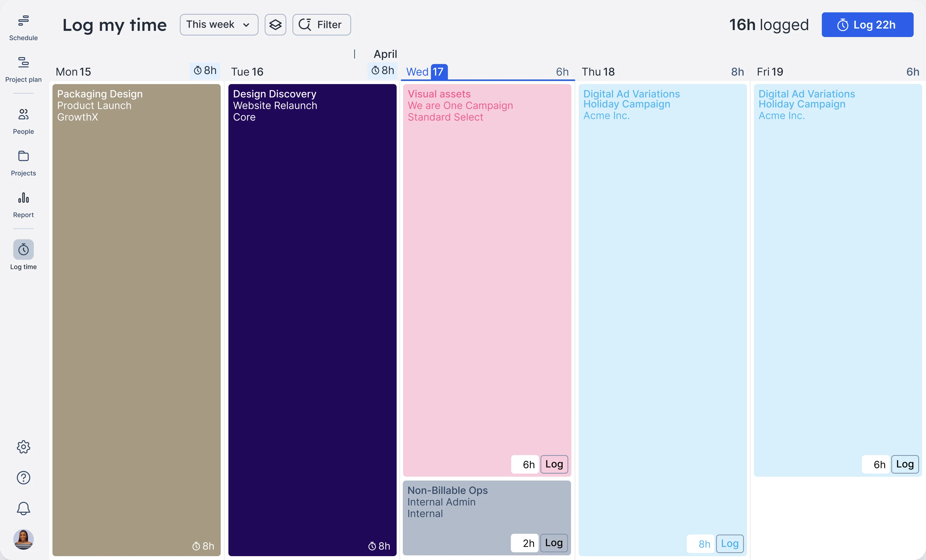The image size is (926, 560).
Task: Open notifications from the bell icon
Action: point(23,509)
